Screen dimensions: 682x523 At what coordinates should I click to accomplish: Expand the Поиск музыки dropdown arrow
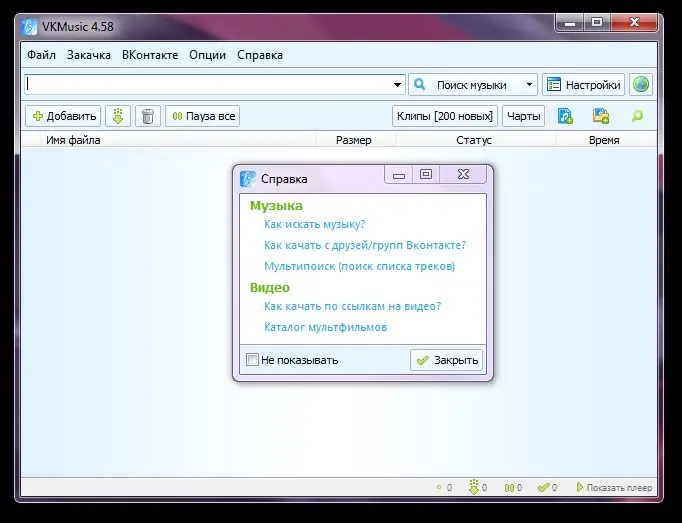point(529,85)
